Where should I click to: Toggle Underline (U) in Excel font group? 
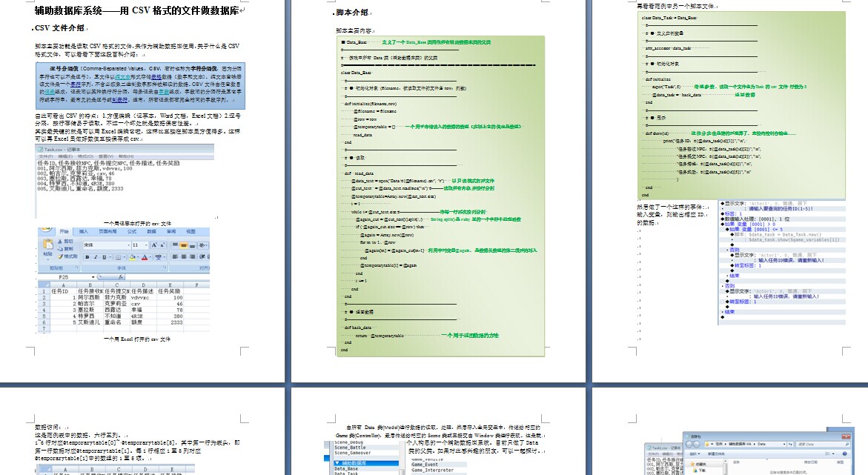[x=104, y=257]
